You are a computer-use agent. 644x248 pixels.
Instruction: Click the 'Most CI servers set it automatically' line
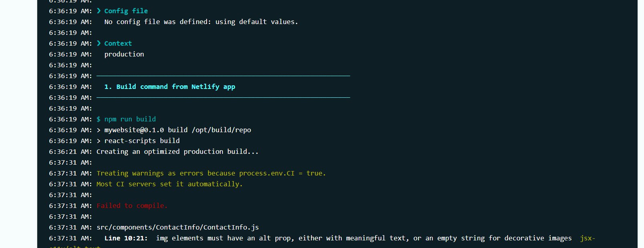click(x=170, y=184)
